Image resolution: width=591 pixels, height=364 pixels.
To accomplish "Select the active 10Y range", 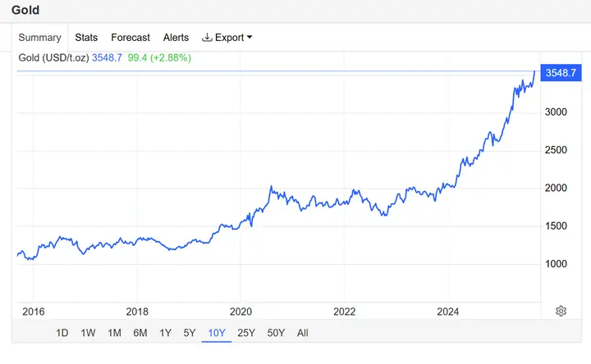I will pos(217,333).
